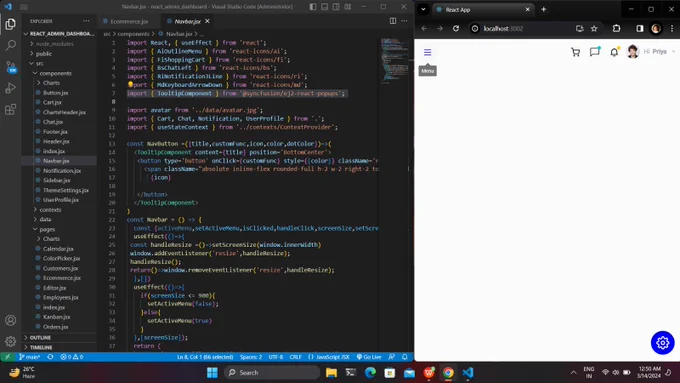Image resolution: width=680 pixels, height=383 pixels.
Task: Click the UTF-8 encoding indicator
Action: pos(275,357)
